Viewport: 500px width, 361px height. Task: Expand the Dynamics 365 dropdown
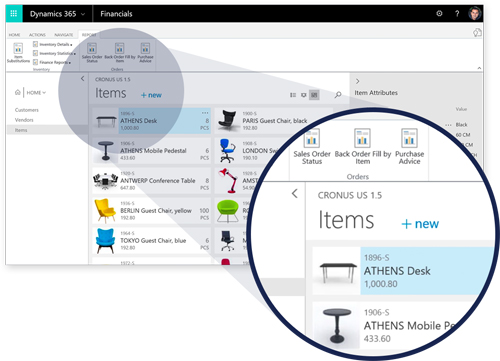click(x=83, y=14)
